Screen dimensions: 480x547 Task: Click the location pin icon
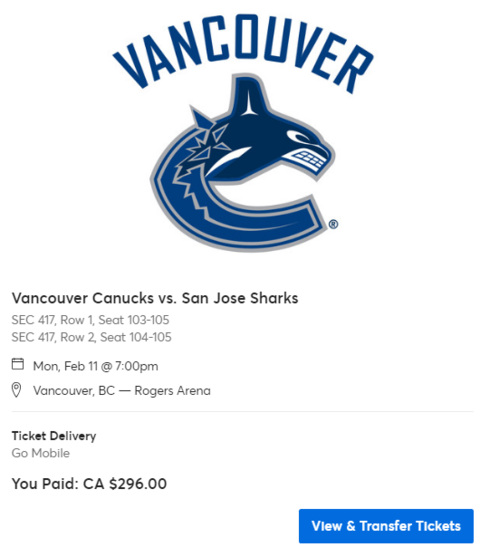click(x=16, y=390)
